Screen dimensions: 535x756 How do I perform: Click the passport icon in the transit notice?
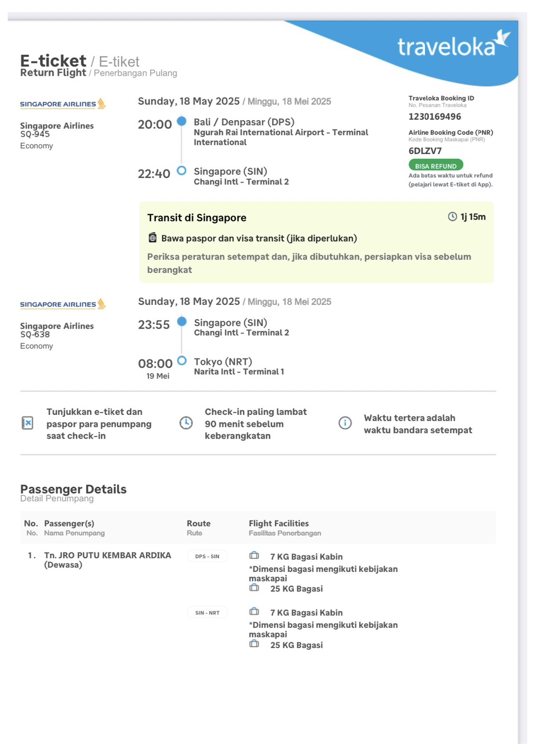pos(153,237)
